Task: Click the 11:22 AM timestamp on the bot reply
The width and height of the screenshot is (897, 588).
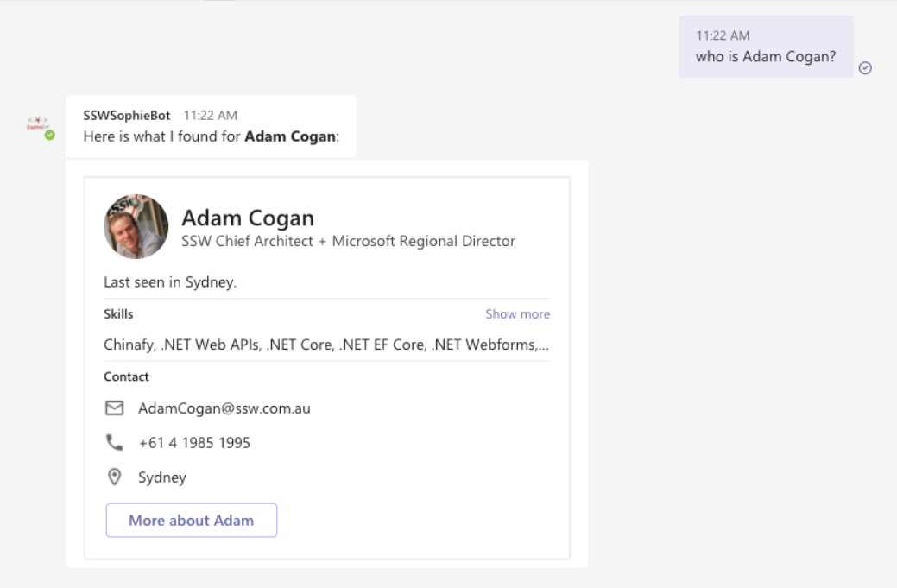Action: pos(211,114)
